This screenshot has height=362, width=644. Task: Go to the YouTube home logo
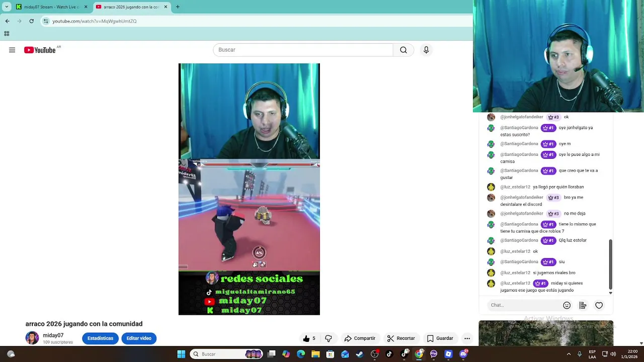pyautogui.click(x=40, y=50)
